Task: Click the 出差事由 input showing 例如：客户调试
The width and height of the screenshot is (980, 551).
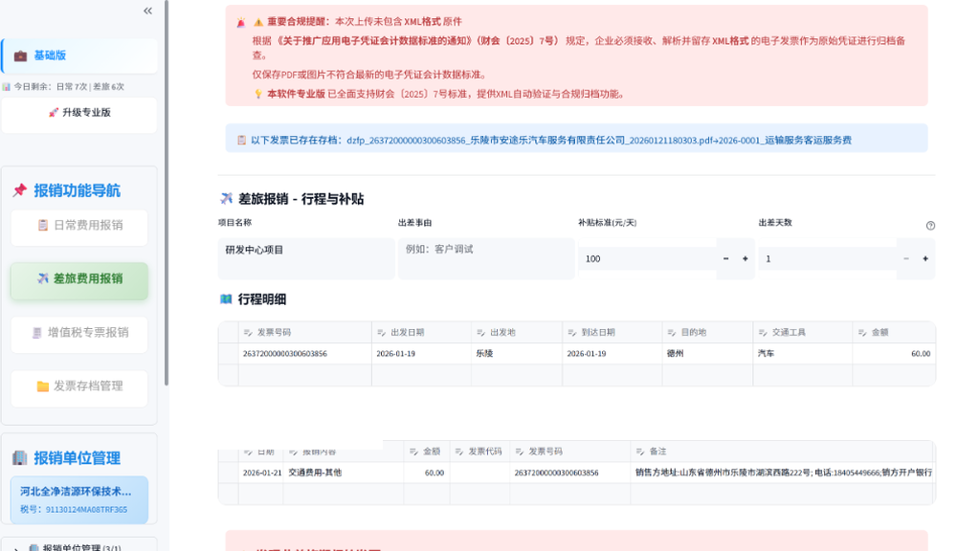Action: (485, 257)
